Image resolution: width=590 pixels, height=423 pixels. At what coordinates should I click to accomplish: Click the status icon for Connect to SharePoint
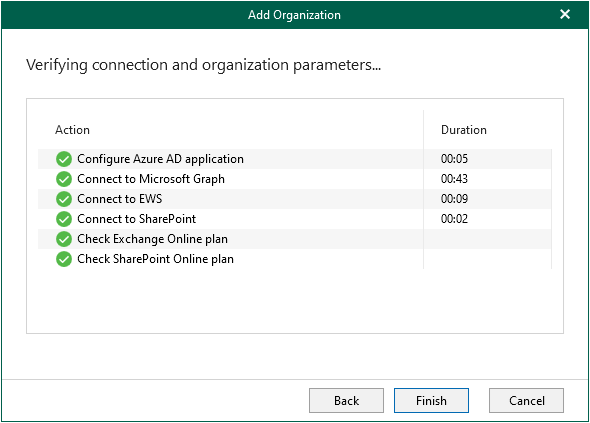tap(64, 219)
